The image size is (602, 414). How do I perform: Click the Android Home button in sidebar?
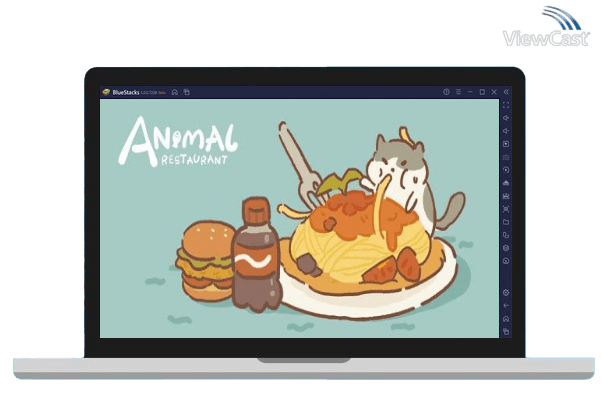(x=506, y=319)
